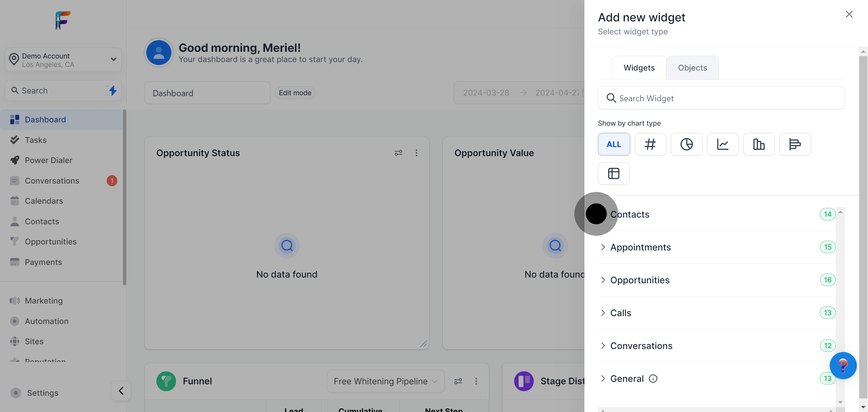Filter widgets by horizontal bar chart type

795,144
